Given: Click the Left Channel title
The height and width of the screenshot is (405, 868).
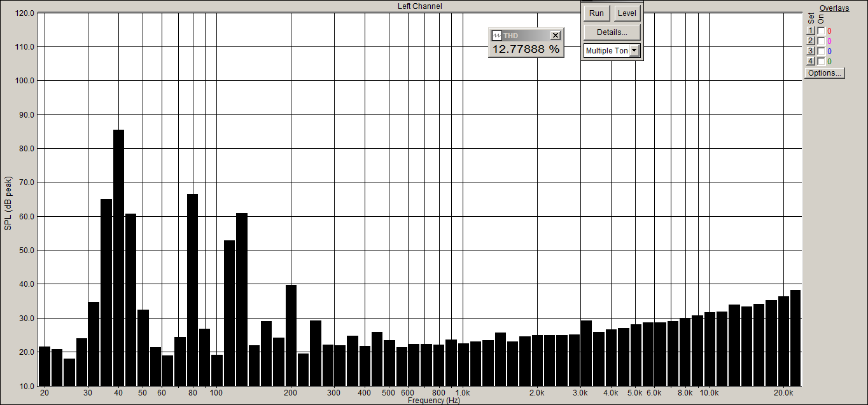Looking at the screenshot, I should click(419, 6).
